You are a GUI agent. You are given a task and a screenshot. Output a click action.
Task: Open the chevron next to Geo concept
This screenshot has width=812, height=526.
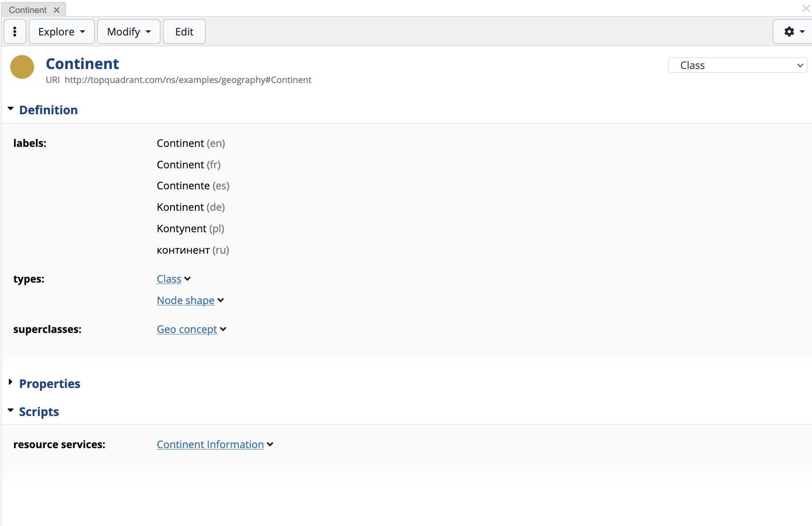point(223,330)
